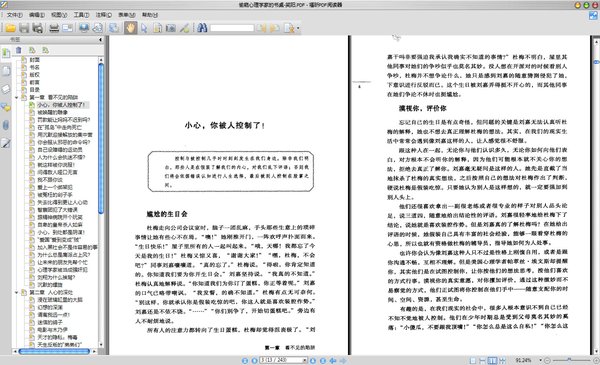Click the bookmark panel horizontal scrollbar
Image resolution: width=600 pixels, height=365 pixels.
click(x=54, y=351)
